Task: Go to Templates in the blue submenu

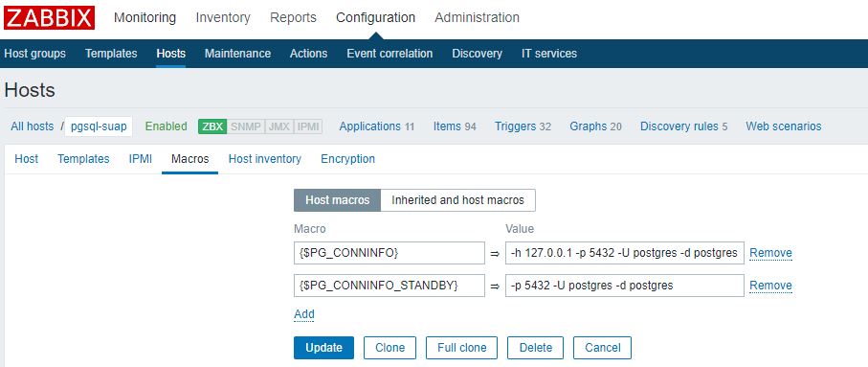Action: tap(111, 54)
